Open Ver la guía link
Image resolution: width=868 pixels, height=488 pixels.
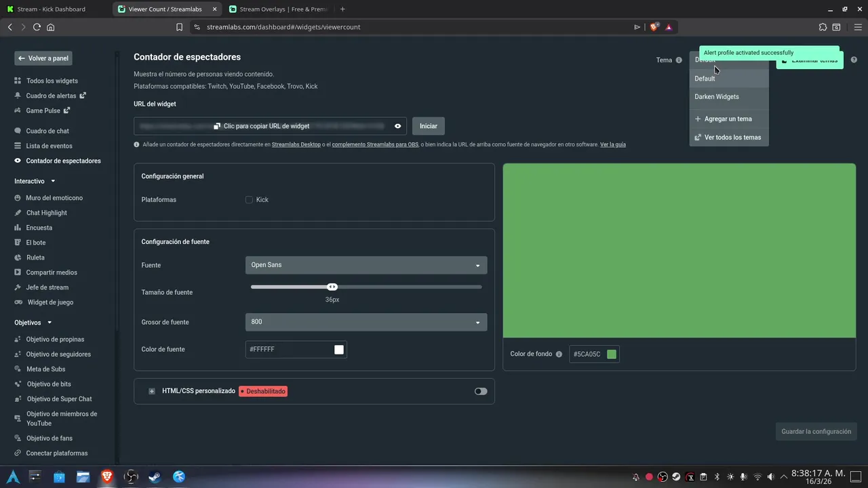[x=613, y=144]
